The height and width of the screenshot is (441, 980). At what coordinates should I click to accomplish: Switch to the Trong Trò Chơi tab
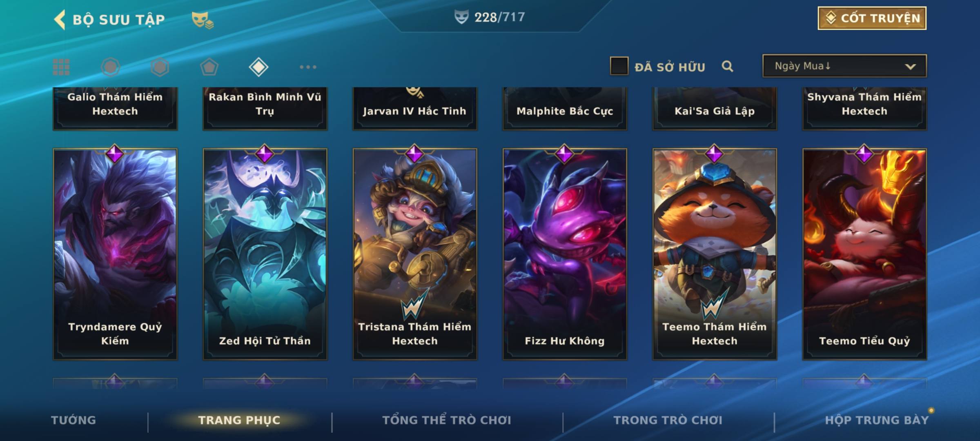click(668, 420)
